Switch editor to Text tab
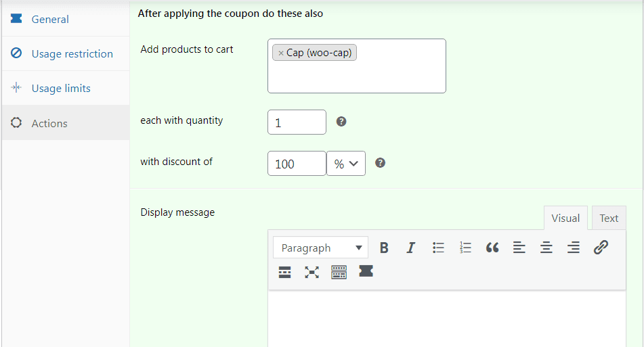This screenshot has width=644, height=347. (609, 218)
